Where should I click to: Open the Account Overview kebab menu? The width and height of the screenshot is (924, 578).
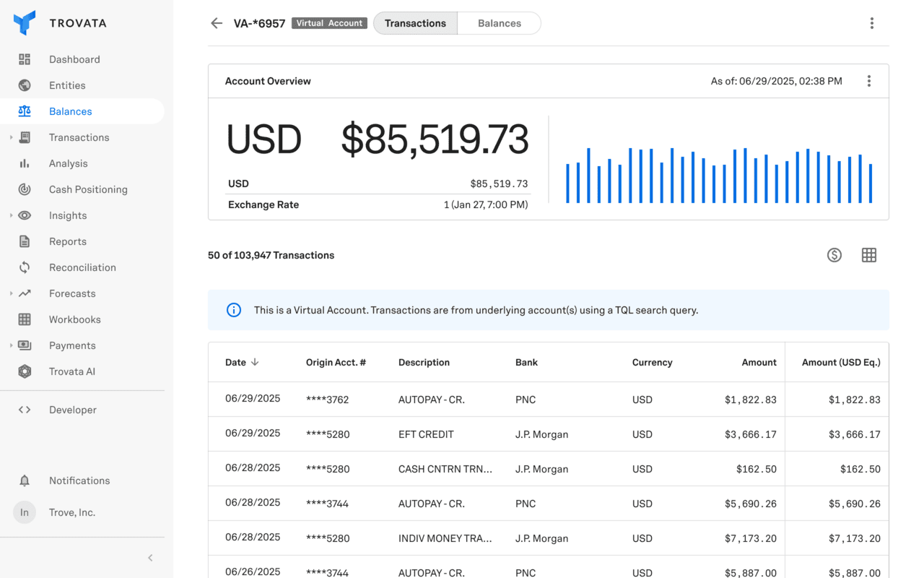868,81
